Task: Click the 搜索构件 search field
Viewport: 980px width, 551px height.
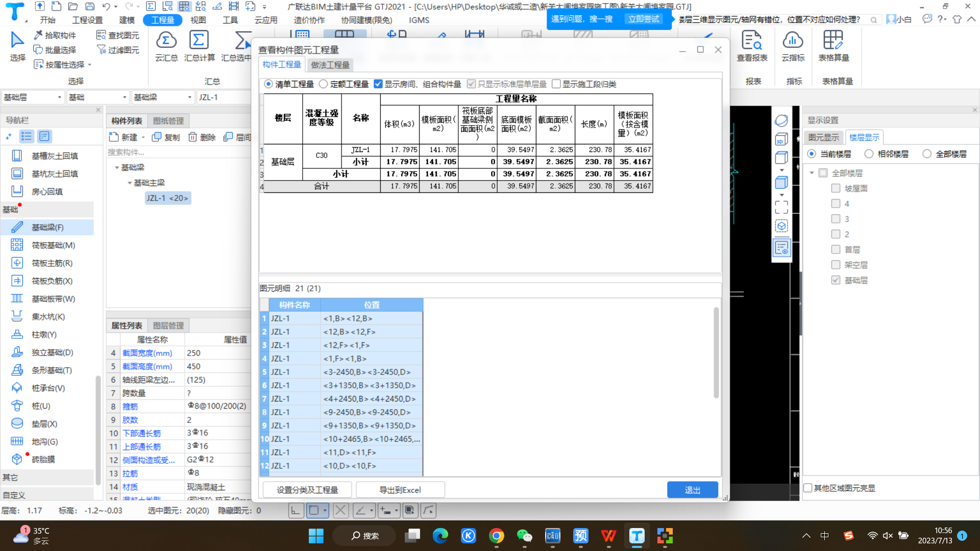Action: [178, 152]
